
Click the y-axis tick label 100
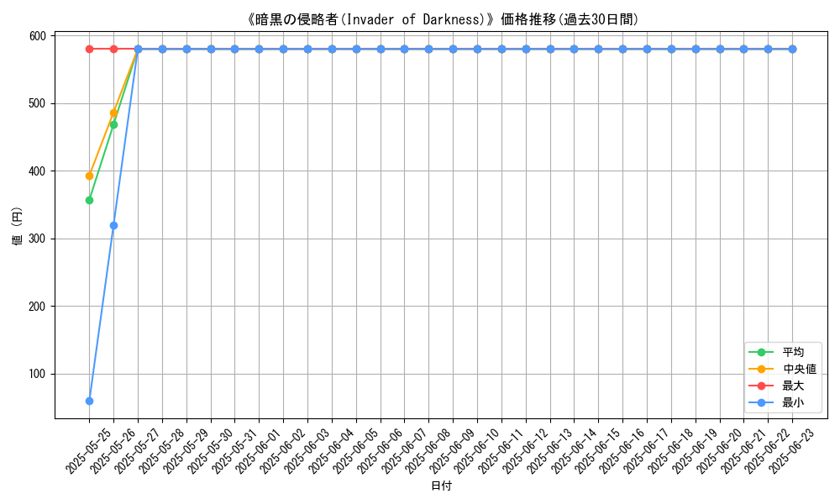pos(38,375)
